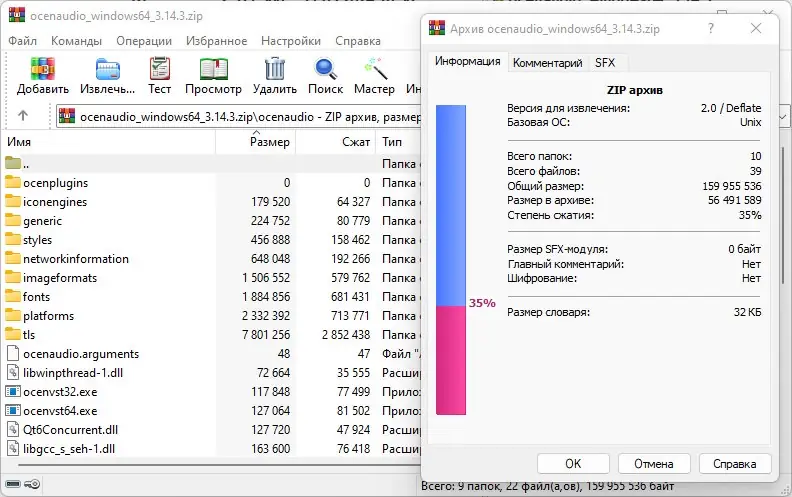This screenshot has width=792, height=497.
Task: Sort file list by Сжат column
Action: 335,142
